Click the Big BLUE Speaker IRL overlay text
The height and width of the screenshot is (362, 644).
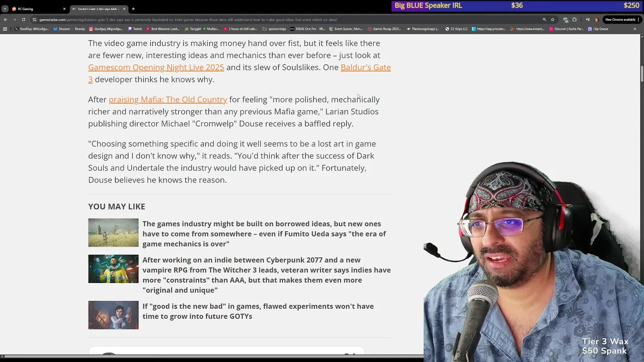428,6
